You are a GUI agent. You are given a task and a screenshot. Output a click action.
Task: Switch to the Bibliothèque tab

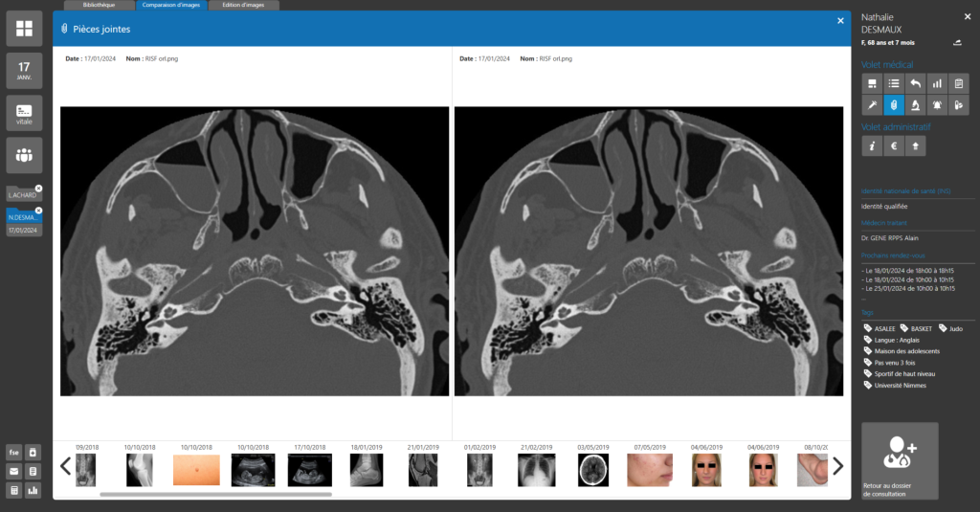click(x=99, y=5)
